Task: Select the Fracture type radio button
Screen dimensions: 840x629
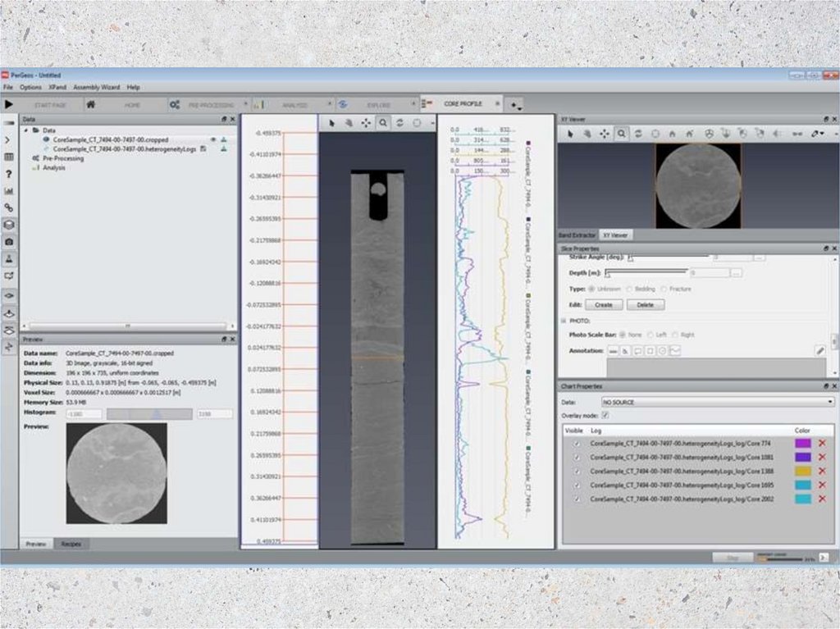Action: point(663,289)
